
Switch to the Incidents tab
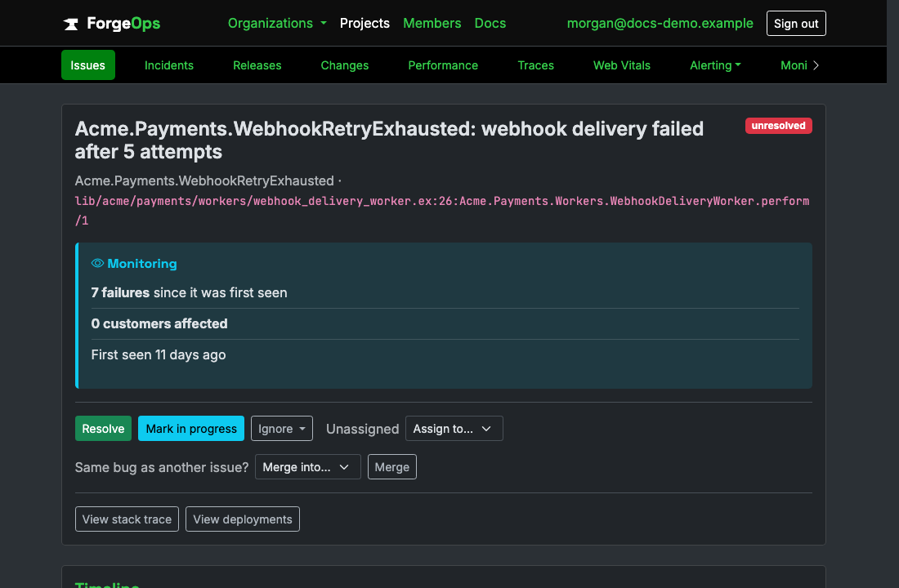tap(169, 65)
